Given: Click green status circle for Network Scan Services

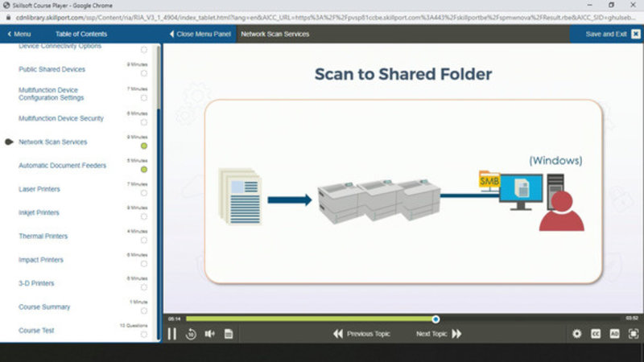Looking at the screenshot, I should click(x=144, y=146).
